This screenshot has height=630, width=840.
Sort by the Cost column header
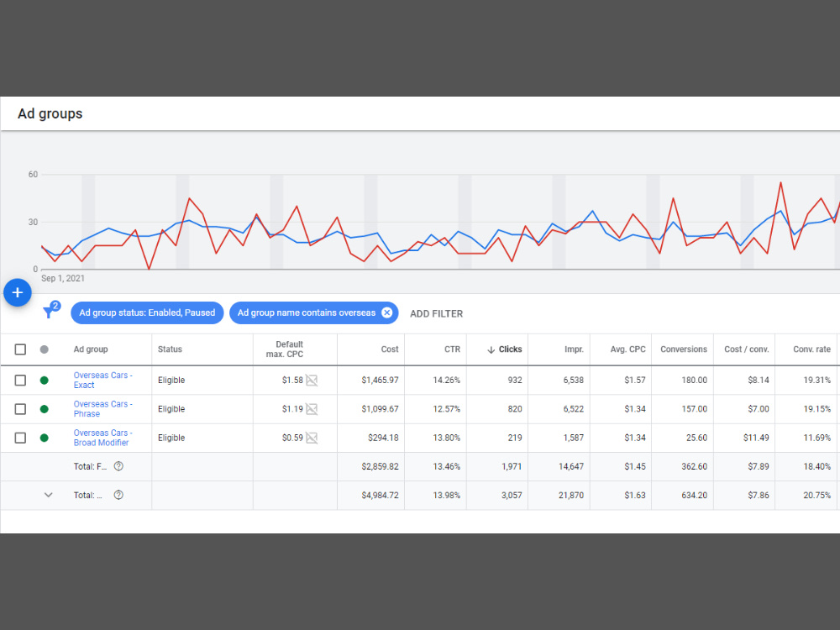tap(390, 349)
